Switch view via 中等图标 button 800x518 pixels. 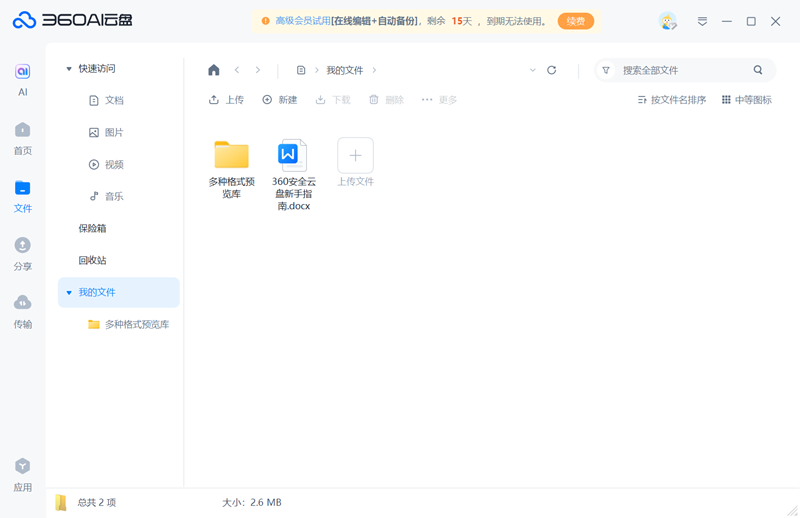coord(746,100)
